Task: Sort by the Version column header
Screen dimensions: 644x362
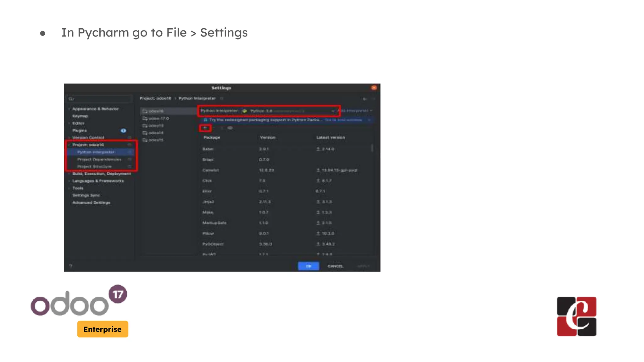Action: 268,138
